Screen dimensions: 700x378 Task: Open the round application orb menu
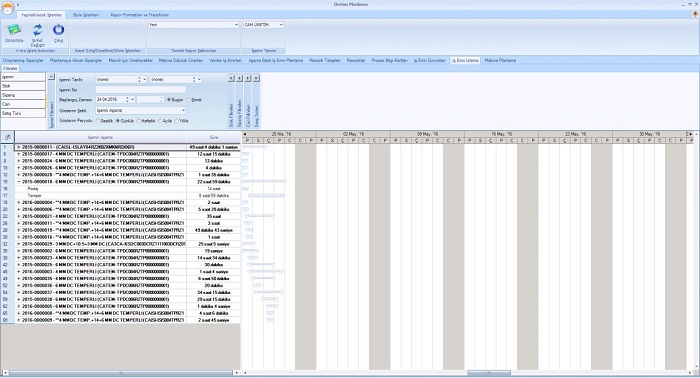(8, 8)
